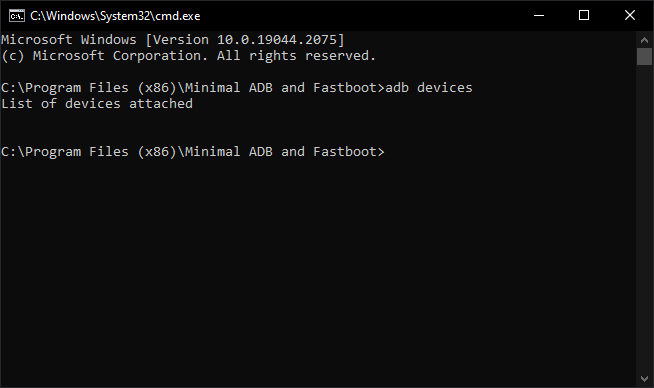Screen dimensions: 654x388
Task: Click the Microsoft Windows version line
Action: click(x=173, y=40)
